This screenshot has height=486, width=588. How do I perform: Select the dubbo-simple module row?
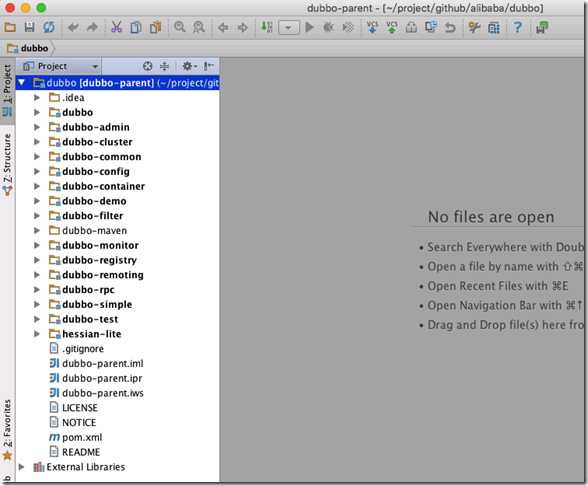tap(118, 304)
